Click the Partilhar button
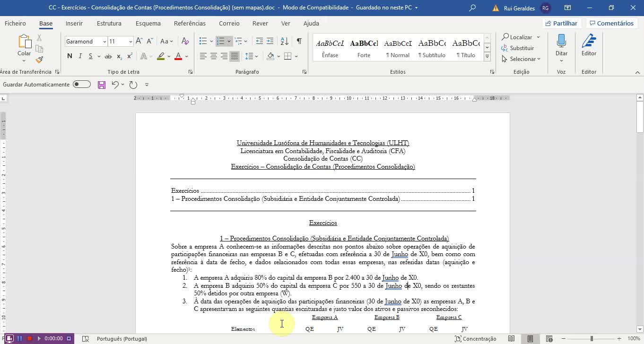 (x=562, y=23)
